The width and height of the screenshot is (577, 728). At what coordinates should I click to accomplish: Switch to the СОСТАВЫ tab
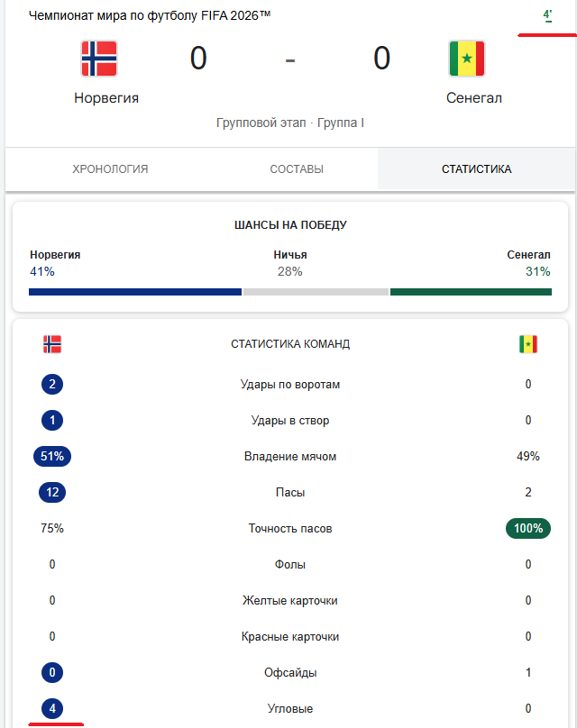[x=297, y=169]
